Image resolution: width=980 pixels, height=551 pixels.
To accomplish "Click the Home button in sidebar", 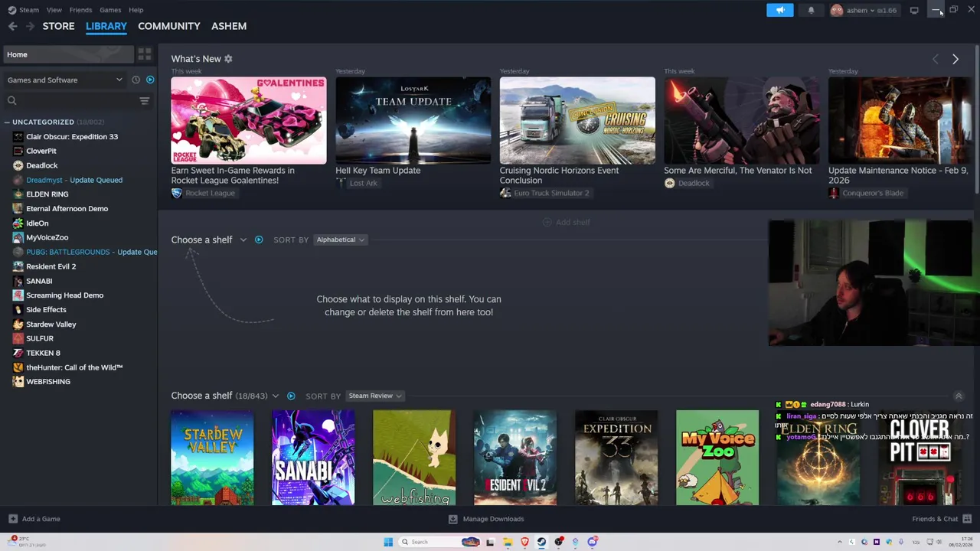I will (67, 54).
